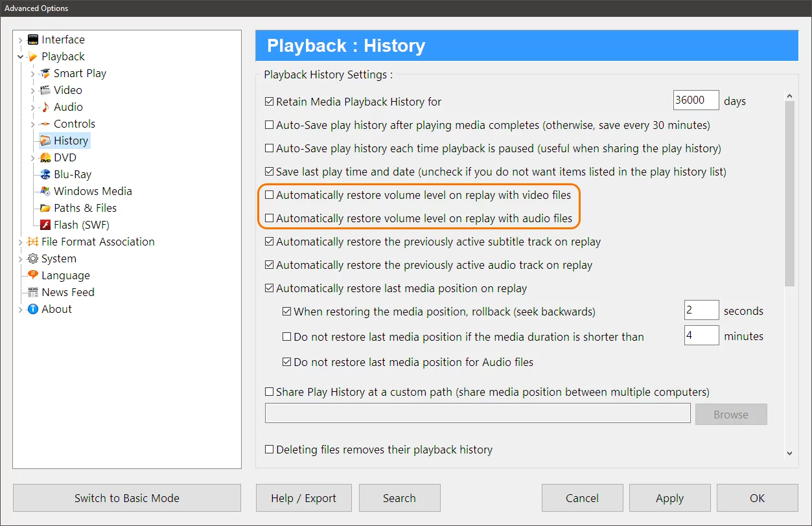This screenshot has width=812, height=526.
Task: Enable Auto-Save after playing media completes
Action: [270, 125]
